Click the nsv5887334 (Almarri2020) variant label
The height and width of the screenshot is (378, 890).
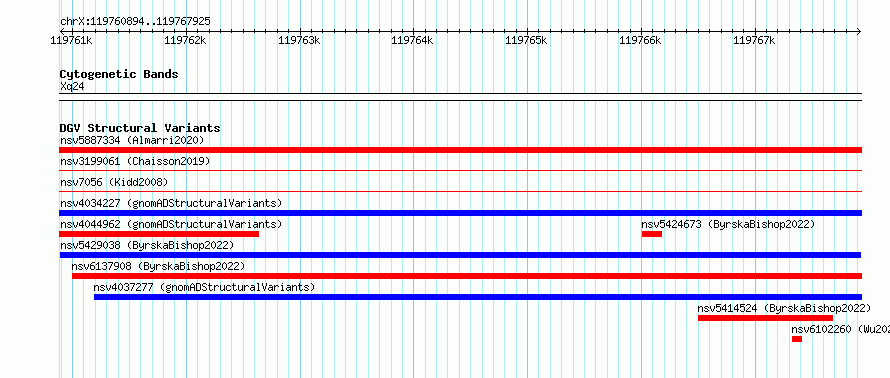pos(132,140)
